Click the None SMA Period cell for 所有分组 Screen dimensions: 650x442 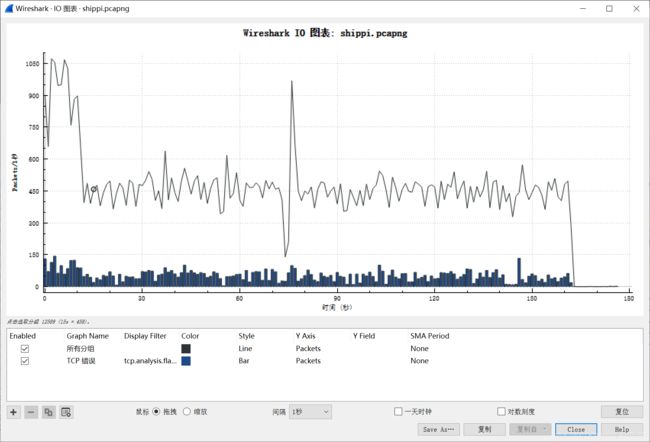pos(420,349)
